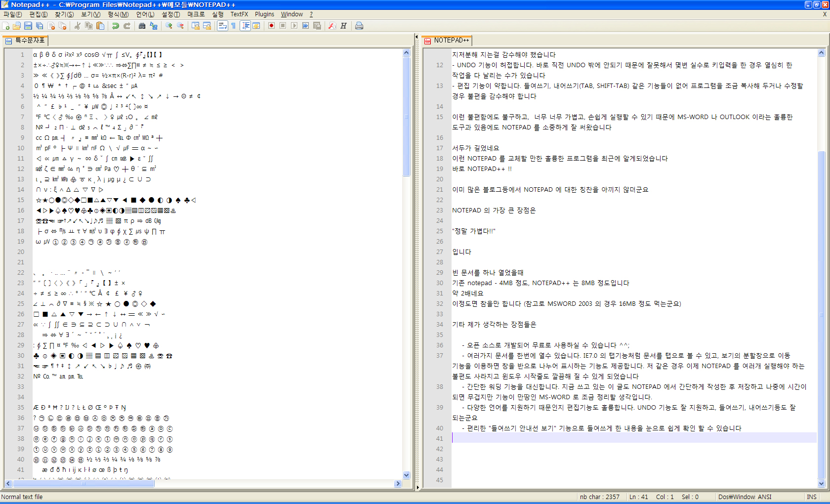The width and height of the screenshot is (830, 504).
Task: Open the Window menu
Action: coord(292,14)
